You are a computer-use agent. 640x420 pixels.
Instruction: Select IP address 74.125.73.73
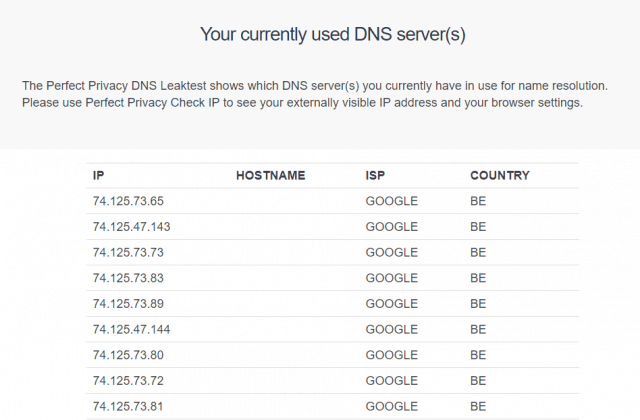click(x=128, y=253)
